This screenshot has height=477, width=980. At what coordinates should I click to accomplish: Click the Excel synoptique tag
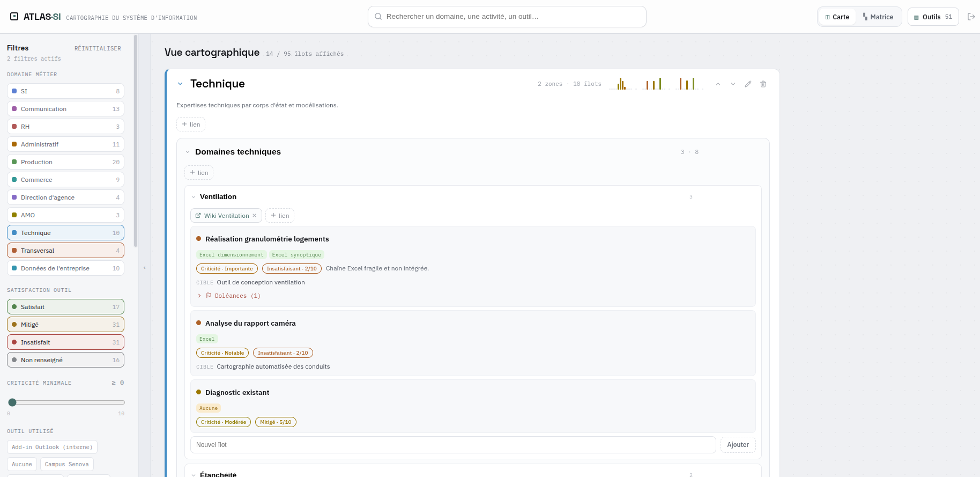pyautogui.click(x=296, y=255)
